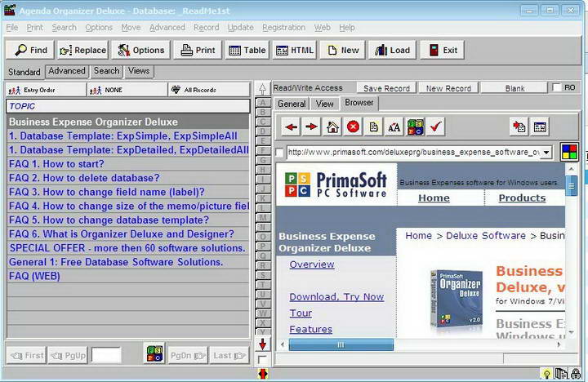The height and width of the screenshot is (382, 588).
Task: Click the red checkmark icon
Action: [x=436, y=127]
